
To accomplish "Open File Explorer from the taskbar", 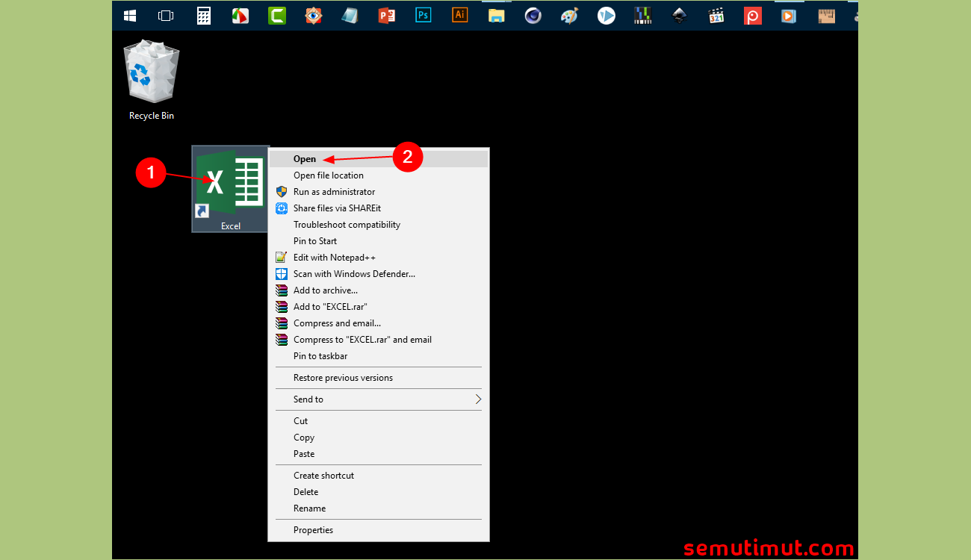I will click(497, 15).
